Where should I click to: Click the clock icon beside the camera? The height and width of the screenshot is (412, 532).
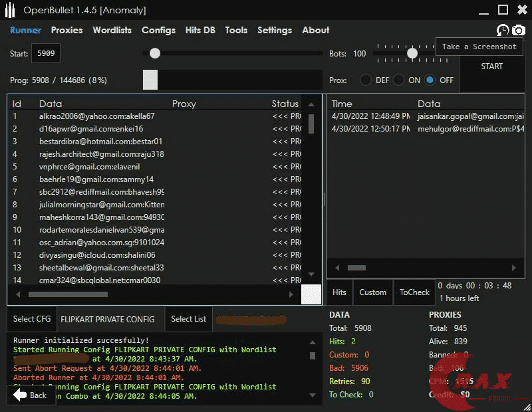(x=503, y=31)
